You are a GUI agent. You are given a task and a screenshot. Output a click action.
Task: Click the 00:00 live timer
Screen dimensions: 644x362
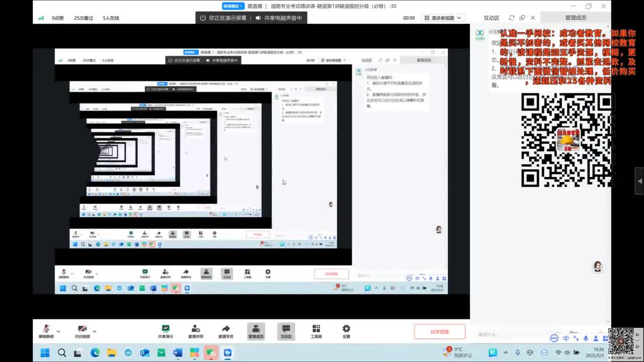coord(409,18)
